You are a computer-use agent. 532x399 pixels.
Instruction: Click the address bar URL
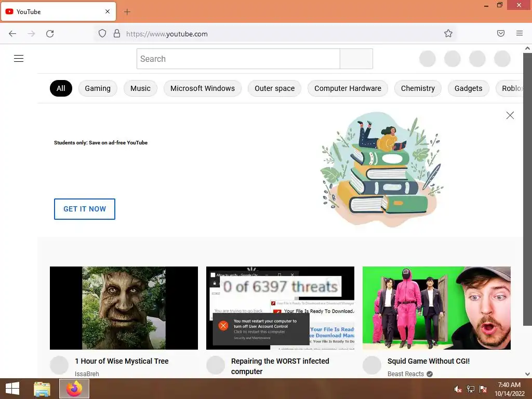point(167,34)
